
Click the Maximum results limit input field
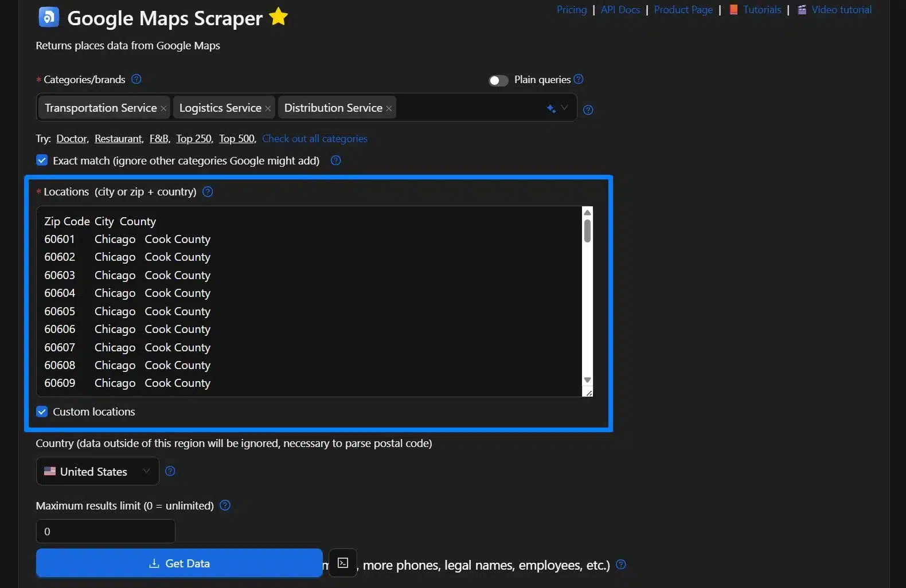tap(106, 531)
